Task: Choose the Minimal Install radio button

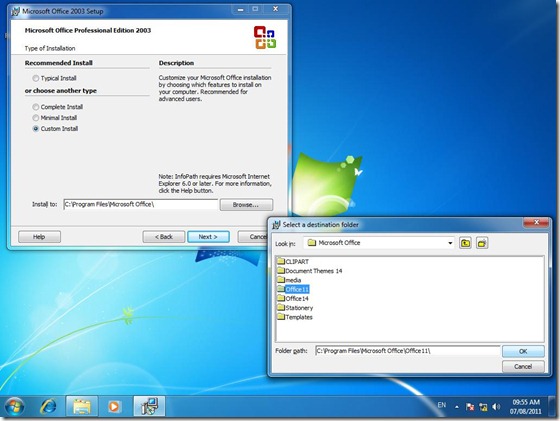Action: pos(36,117)
